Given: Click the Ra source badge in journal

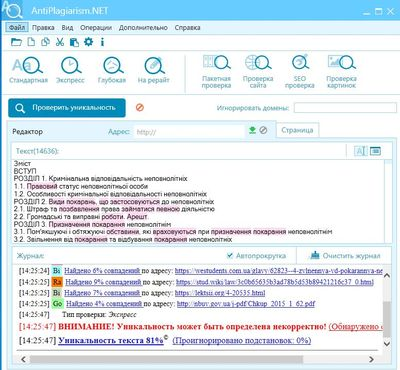Looking at the screenshot, I should click(x=57, y=282).
